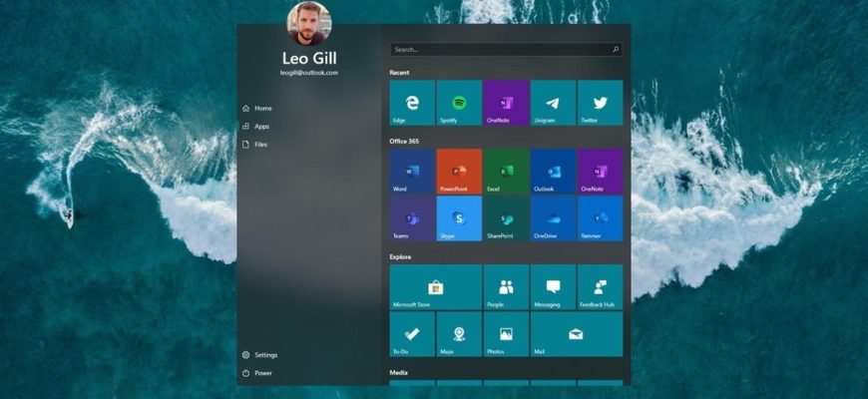Open the Word tile
Screen dimensions: 868x399
click(x=412, y=172)
